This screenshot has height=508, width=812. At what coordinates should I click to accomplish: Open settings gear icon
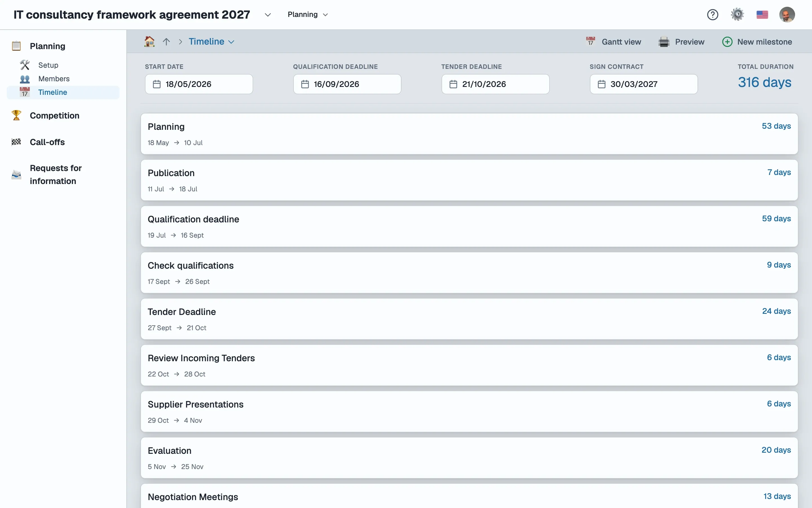737,14
